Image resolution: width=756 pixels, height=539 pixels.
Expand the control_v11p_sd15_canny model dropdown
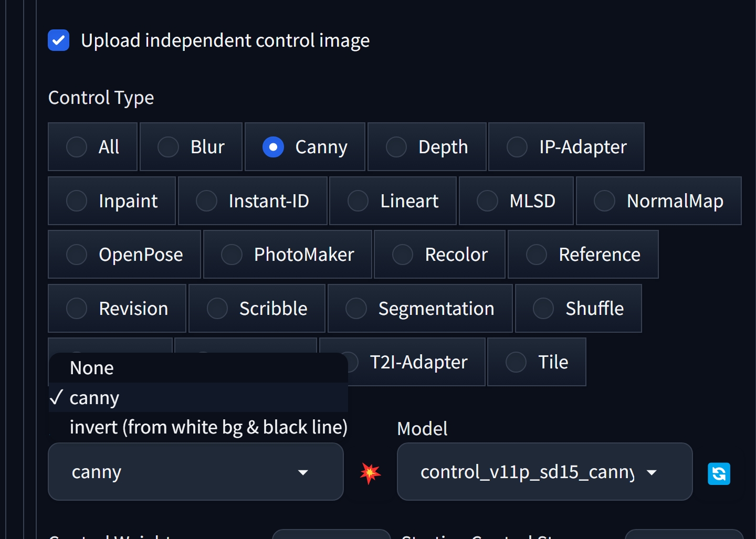coord(545,472)
